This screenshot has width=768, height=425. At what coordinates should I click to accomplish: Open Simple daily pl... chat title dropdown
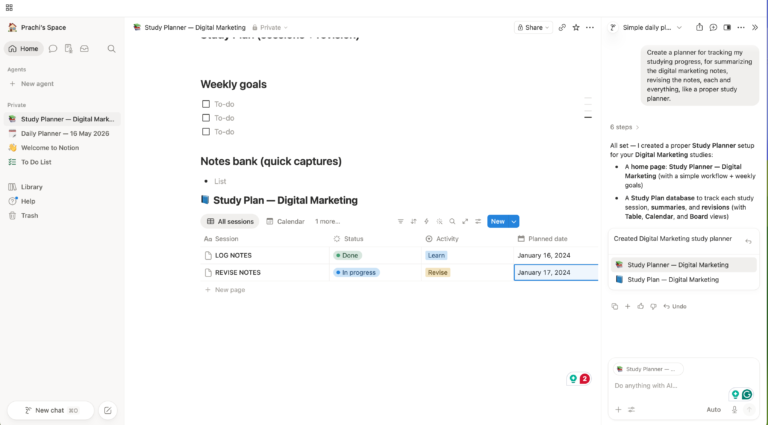[x=652, y=27]
